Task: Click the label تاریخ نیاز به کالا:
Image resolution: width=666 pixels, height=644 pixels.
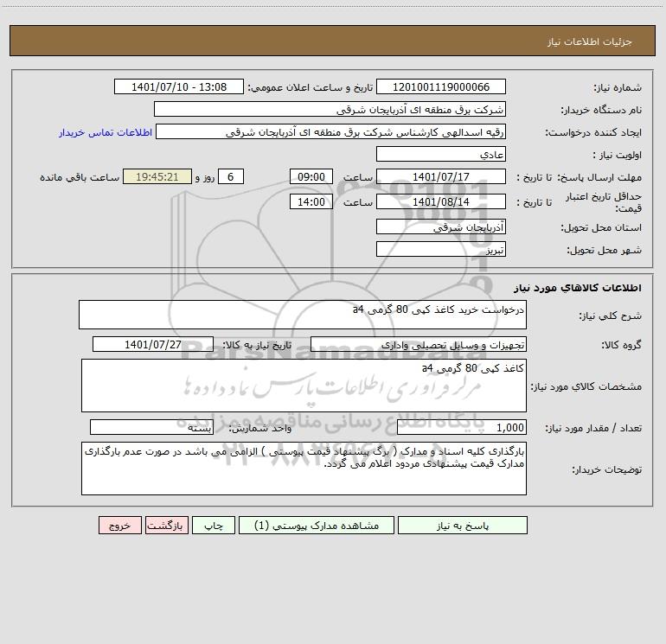Action: click(x=257, y=345)
